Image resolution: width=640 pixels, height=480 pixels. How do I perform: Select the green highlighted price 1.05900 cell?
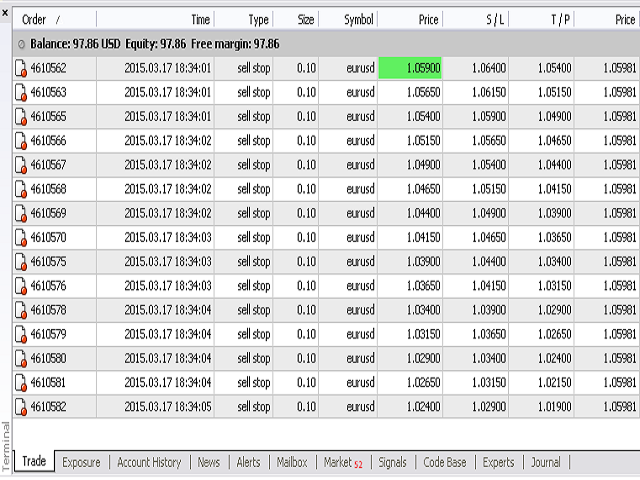click(x=409, y=68)
